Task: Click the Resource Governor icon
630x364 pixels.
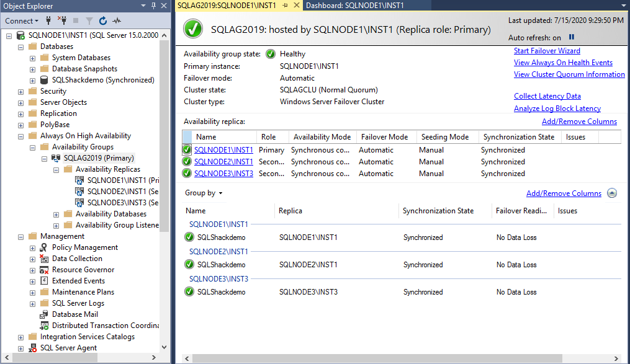Action: pyautogui.click(x=44, y=270)
